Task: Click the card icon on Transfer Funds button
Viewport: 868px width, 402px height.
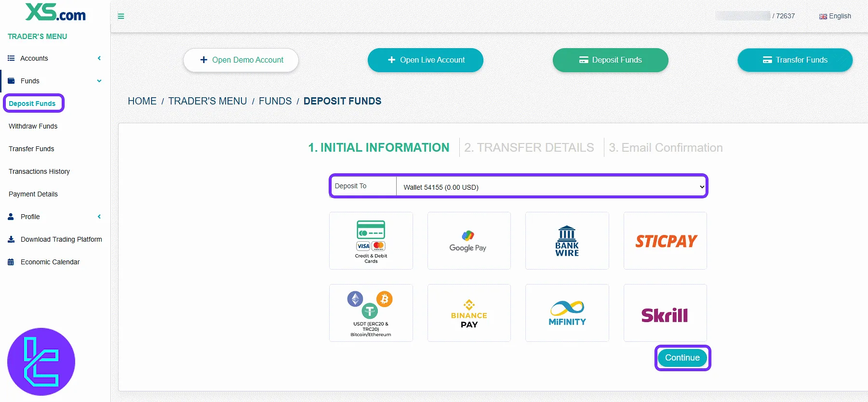Action: click(x=767, y=60)
